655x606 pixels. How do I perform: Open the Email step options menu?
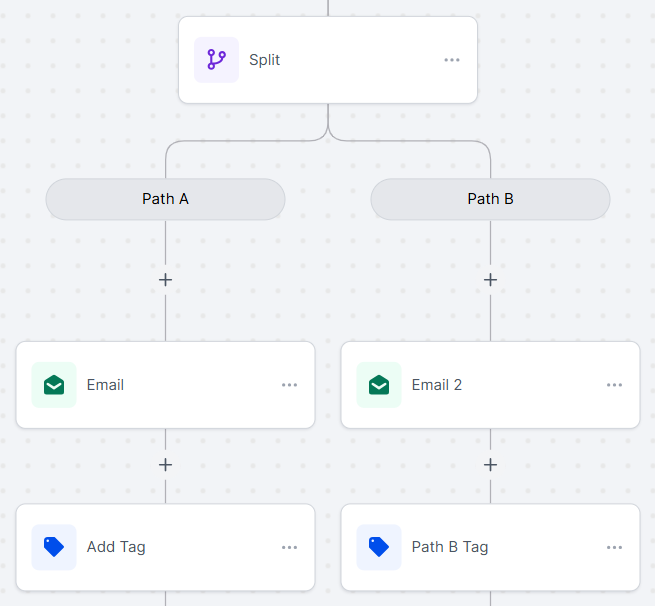tap(289, 385)
